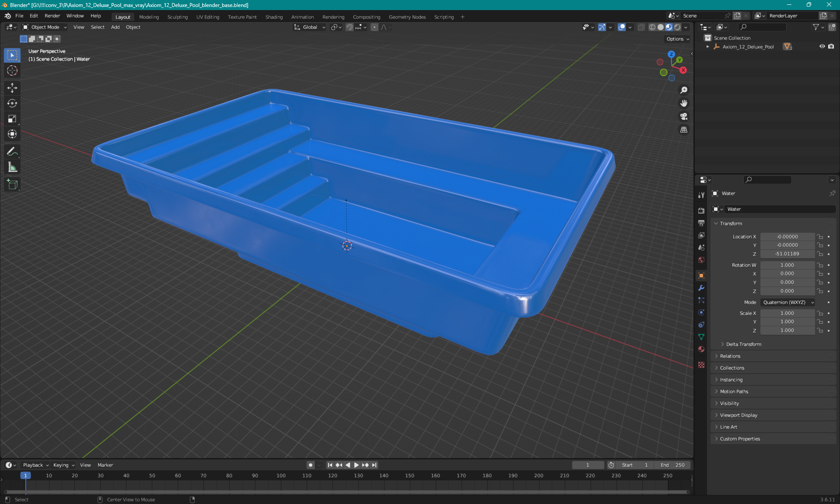Drag the Z Location value field
Image resolution: width=840 pixels, height=504 pixels.
pos(787,253)
